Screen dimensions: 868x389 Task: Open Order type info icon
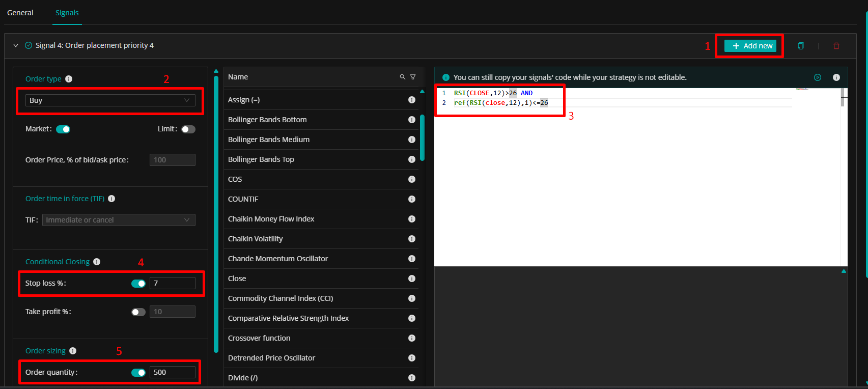(69, 79)
